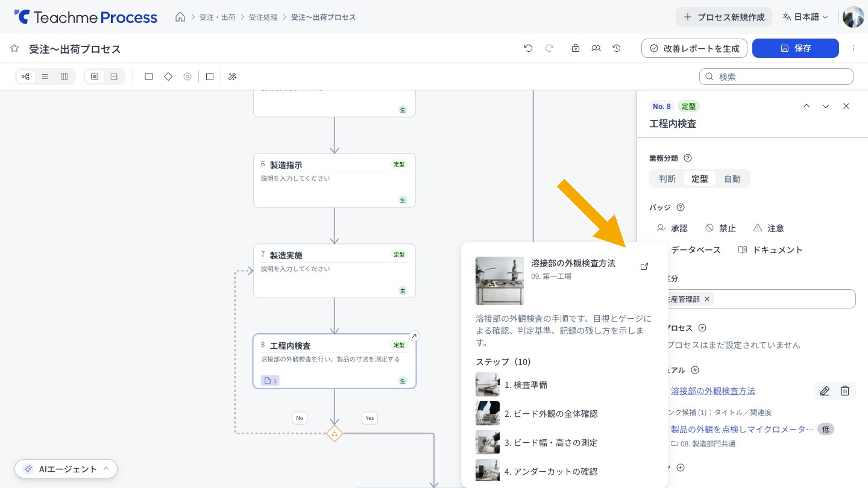Open the 日本語 language dropdown

click(x=805, y=17)
